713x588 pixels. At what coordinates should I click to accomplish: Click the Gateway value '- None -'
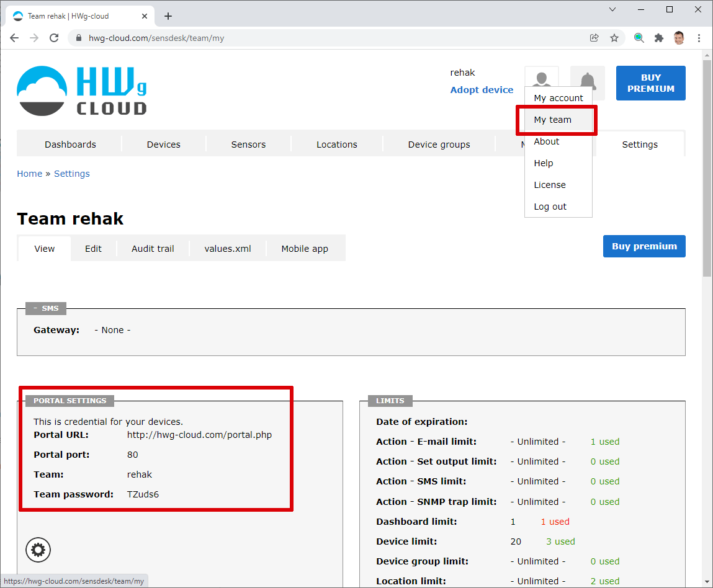click(x=112, y=331)
